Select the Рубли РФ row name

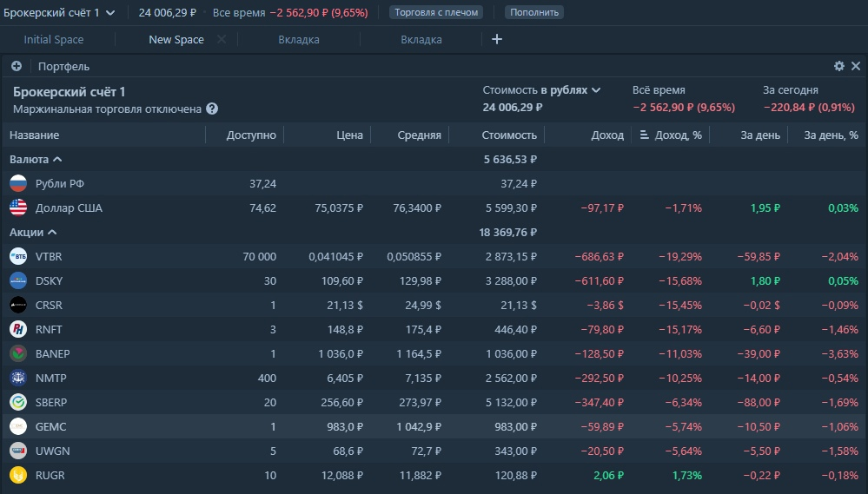point(60,184)
